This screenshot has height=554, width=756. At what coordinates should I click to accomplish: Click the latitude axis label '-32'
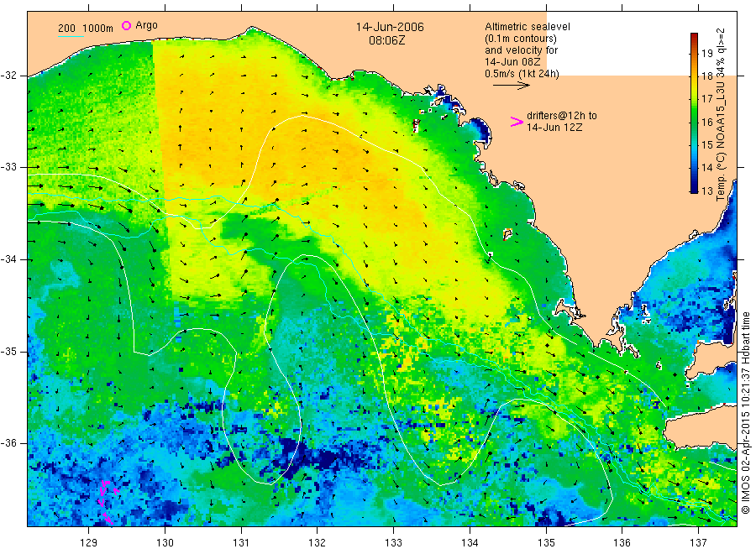tap(8, 76)
